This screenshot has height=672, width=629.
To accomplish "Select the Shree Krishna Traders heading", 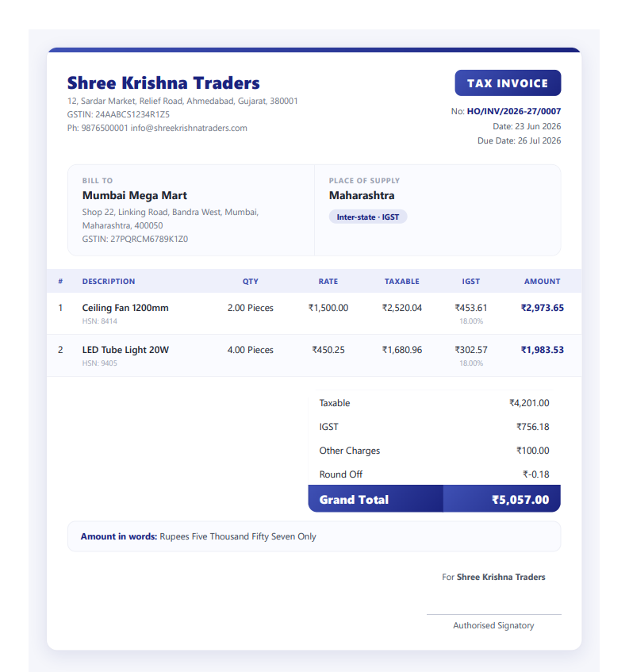I will tap(163, 83).
